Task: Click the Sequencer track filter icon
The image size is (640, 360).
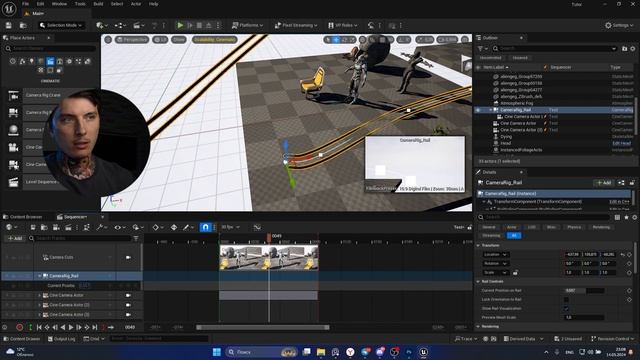Action: [x=136, y=238]
